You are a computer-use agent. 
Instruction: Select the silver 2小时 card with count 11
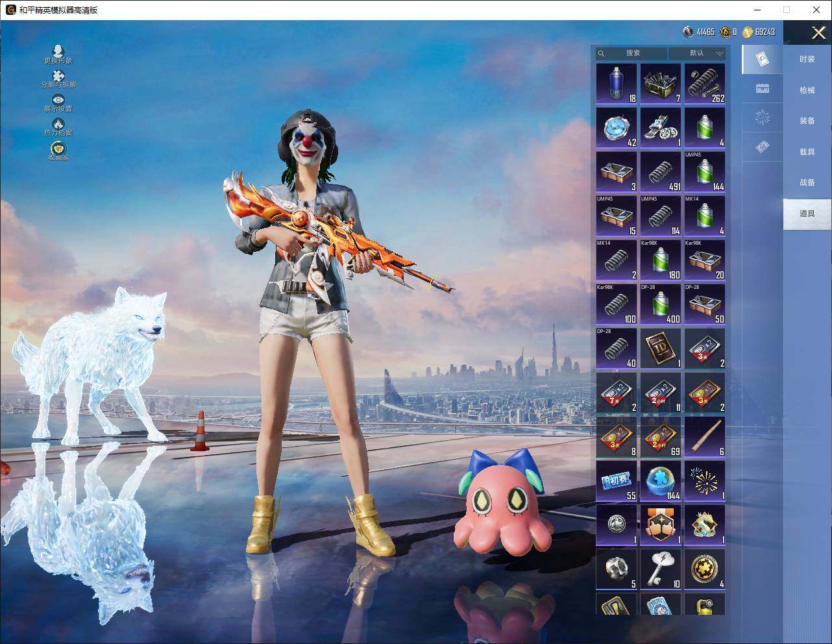pos(661,393)
